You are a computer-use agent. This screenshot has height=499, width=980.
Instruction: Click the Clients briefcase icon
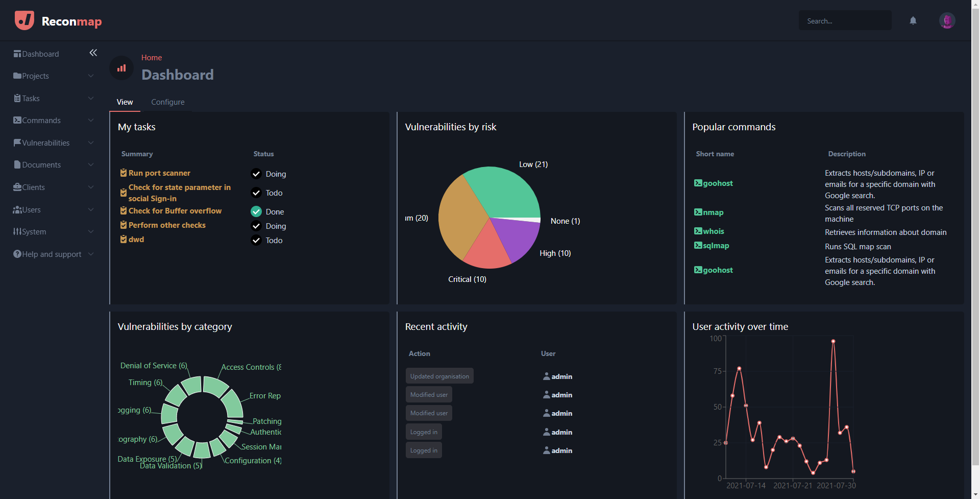[17, 187]
